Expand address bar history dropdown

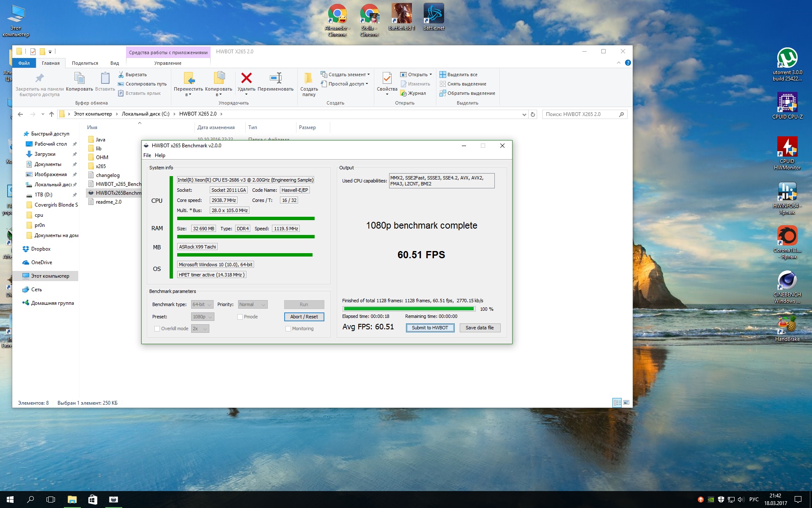[524, 114]
